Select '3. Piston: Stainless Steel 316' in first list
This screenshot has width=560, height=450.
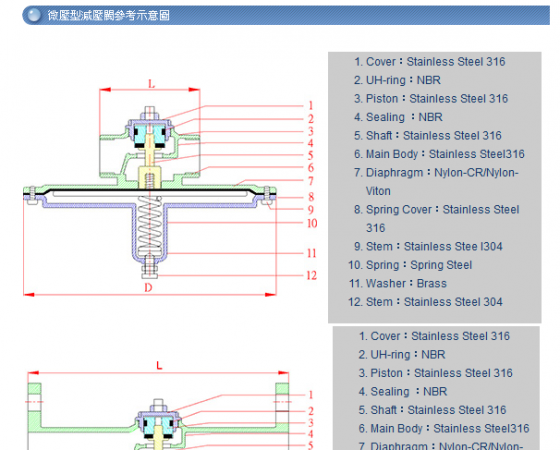click(431, 99)
